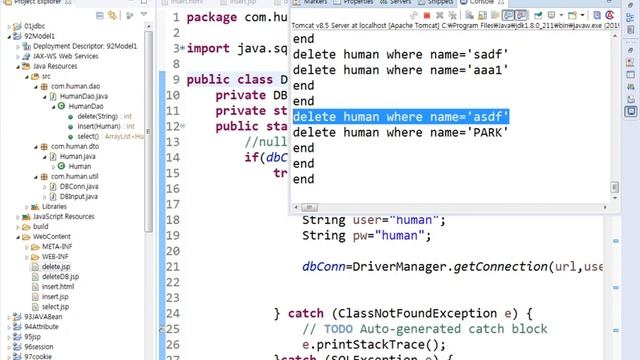Toggle show console when standard out changes

508,16
